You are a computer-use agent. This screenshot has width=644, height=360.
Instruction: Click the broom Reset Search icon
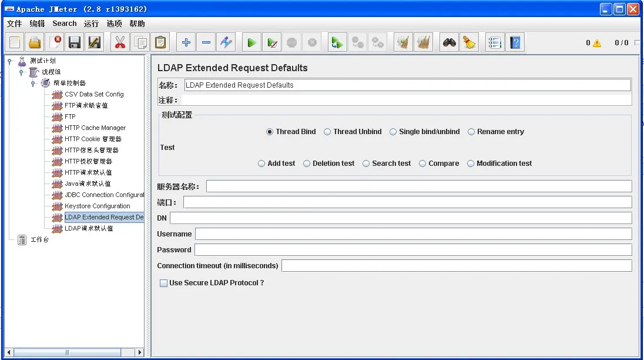(469, 42)
